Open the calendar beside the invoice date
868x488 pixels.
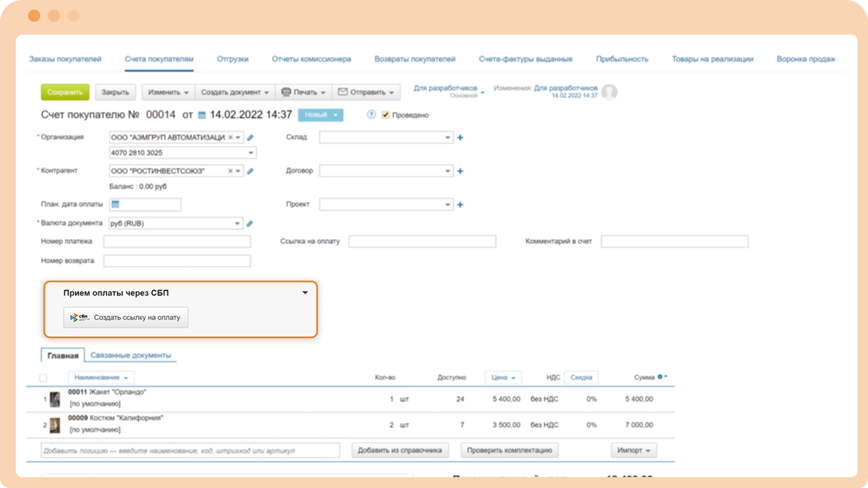[x=201, y=115]
